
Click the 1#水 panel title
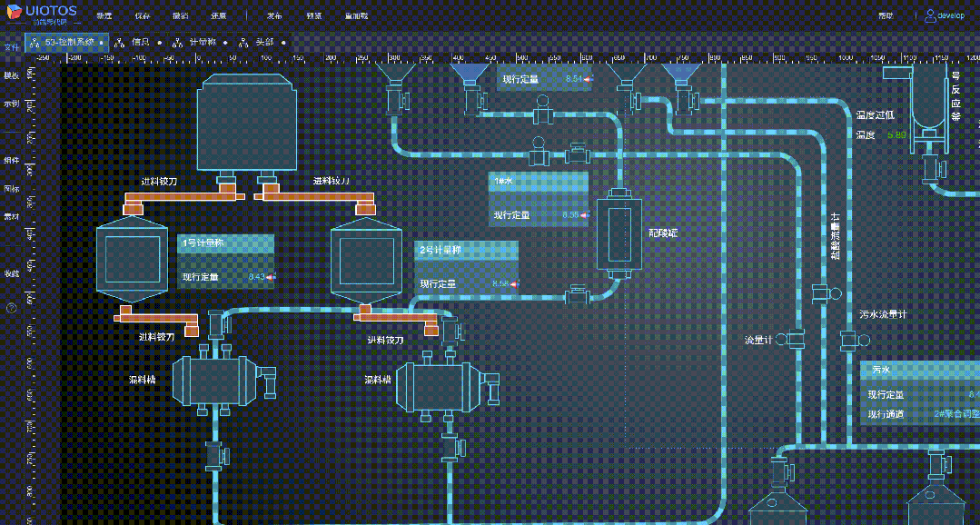pyautogui.click(x=504, y=181)
